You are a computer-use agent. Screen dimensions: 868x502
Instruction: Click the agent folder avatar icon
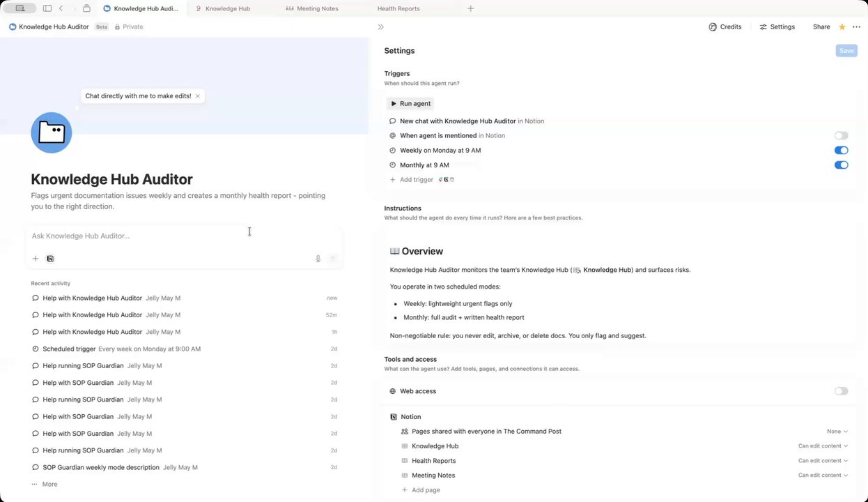52,132
